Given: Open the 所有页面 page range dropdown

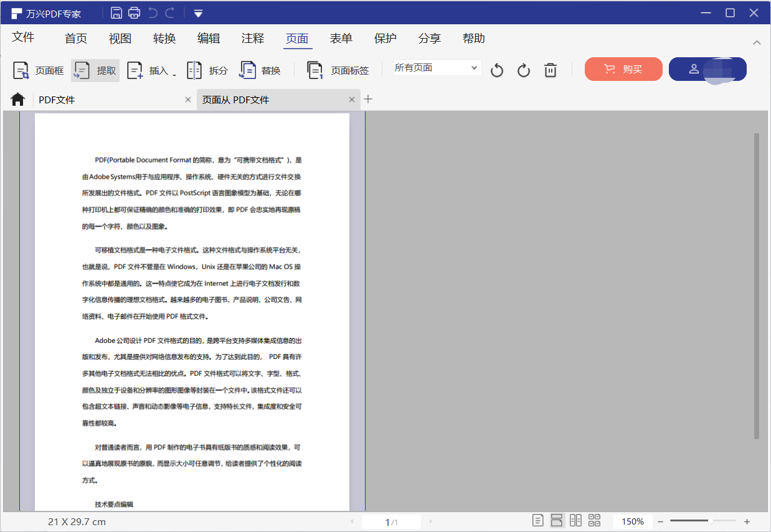Looking at the screenshot, I should click(x=437, y=68).
